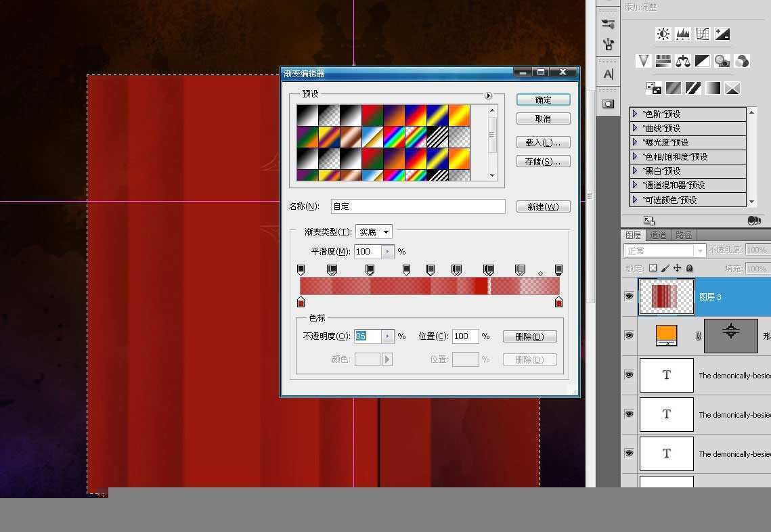Open the 渐变类型 dropdown
The width and height of the screenshot is (771, 532).
click(374, 231)
